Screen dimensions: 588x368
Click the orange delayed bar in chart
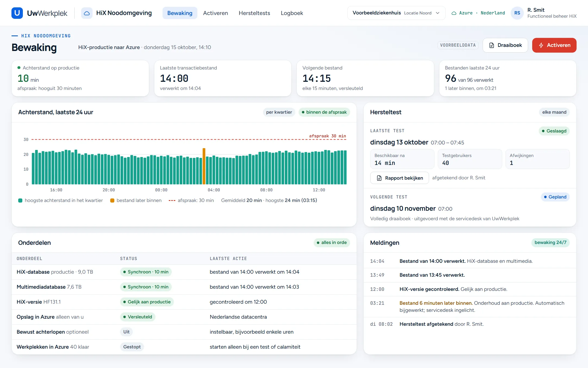(204, 166)
